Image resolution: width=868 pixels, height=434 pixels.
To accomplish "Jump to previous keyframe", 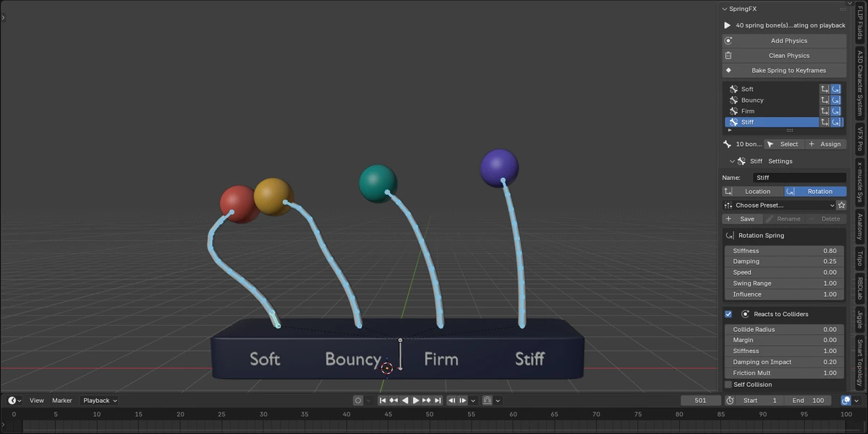I will (x=393, y=401).
